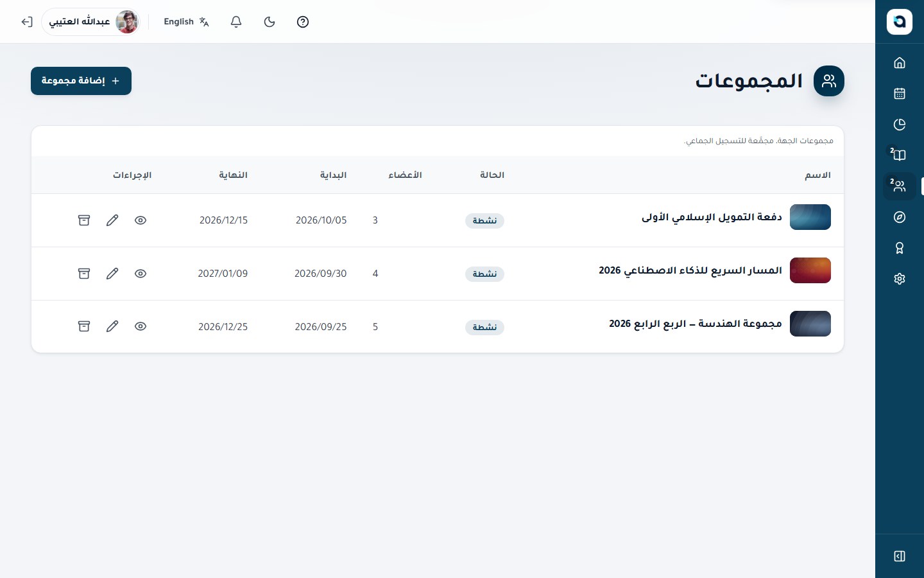Click the دفعة التمويل الإسلامي الأولى thumbnail
The width and height of the screenshot is (924, 578).
(x=810, y=217)
